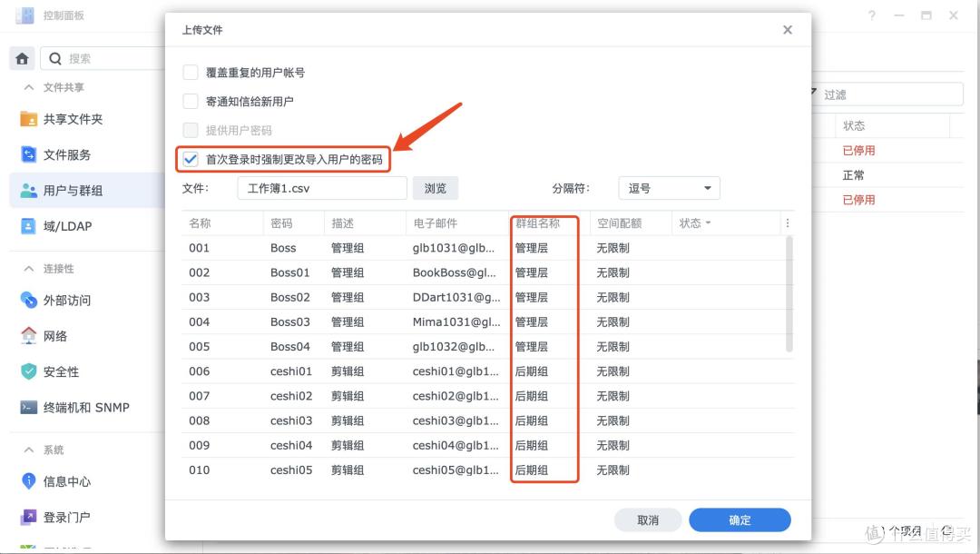Screen dimensions: 980x554
Task: Select row 007 ceshi02
Action: point(487,396)
